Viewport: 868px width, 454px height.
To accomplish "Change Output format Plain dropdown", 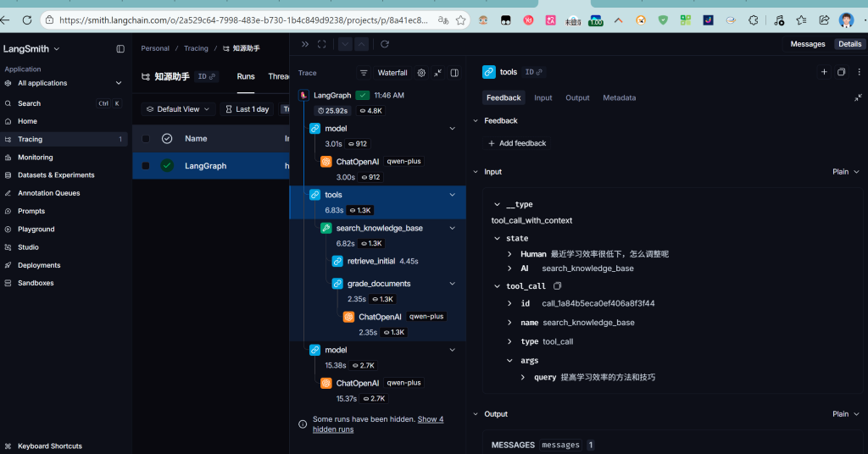I will (846, 413).
